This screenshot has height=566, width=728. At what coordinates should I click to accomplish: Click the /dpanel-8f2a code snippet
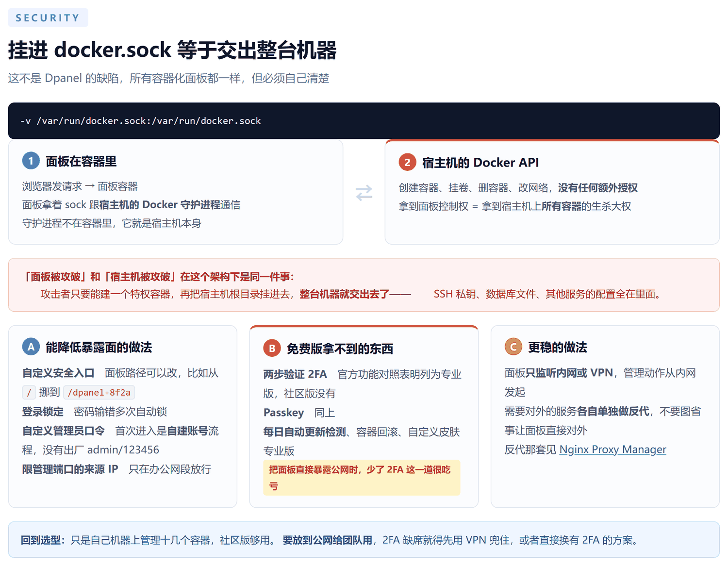pos(99,393)
